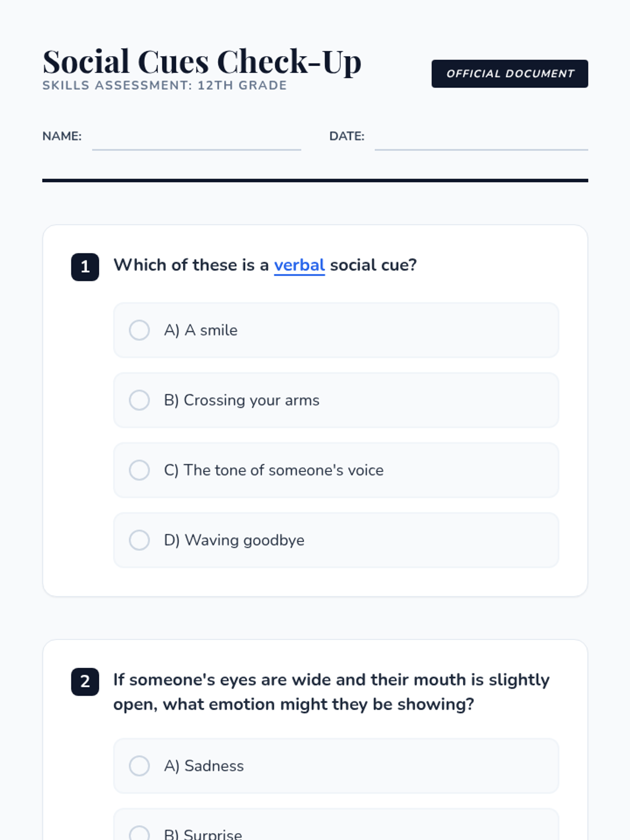Click the answer text B) Crossing your arms
Viewport: 630px width, 840px height.
(x=241, y=400)
